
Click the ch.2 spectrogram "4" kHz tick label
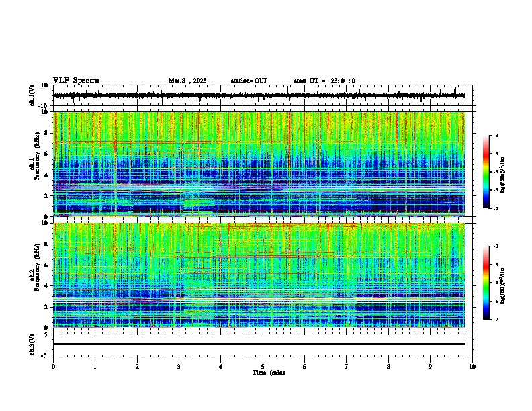47,286
